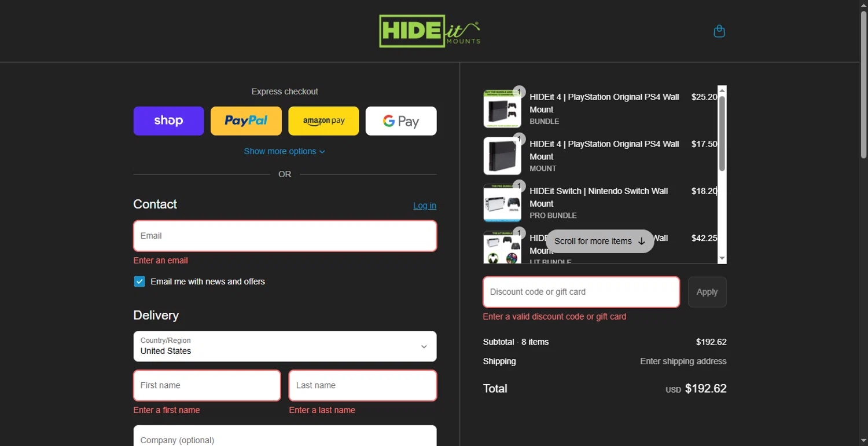Choose PayPal express checkout
This screenshot has height=446, width=868.
click(x=246, y=121)
